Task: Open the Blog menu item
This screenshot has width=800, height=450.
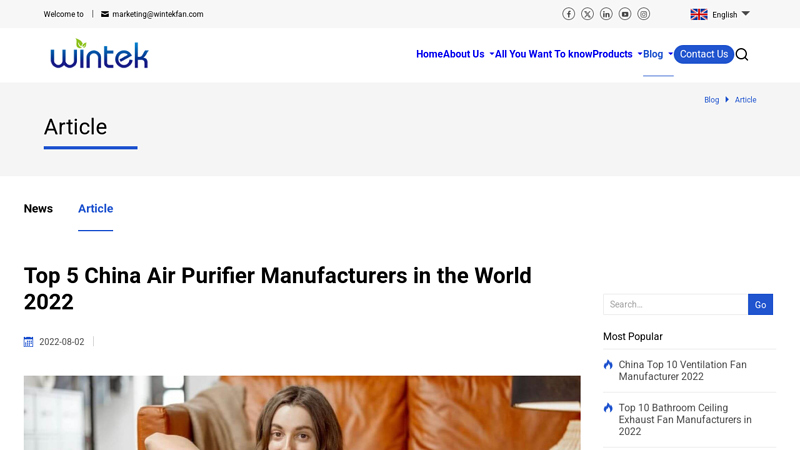Action: pyautogui.click(x=653, y=54)
